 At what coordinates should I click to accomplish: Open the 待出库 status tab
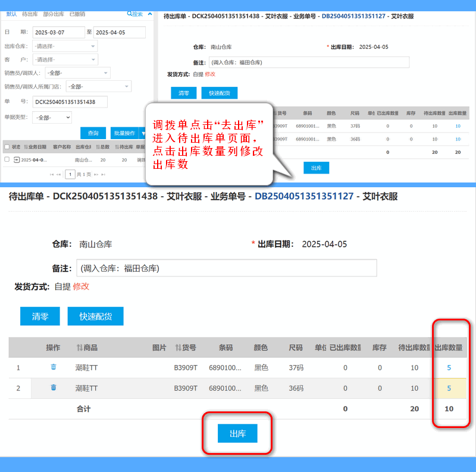pyautogui.click(x=30, y=14)
